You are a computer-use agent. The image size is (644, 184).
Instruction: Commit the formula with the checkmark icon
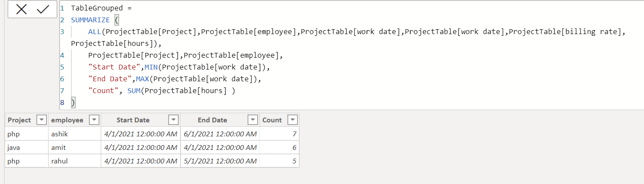point(43,10)
